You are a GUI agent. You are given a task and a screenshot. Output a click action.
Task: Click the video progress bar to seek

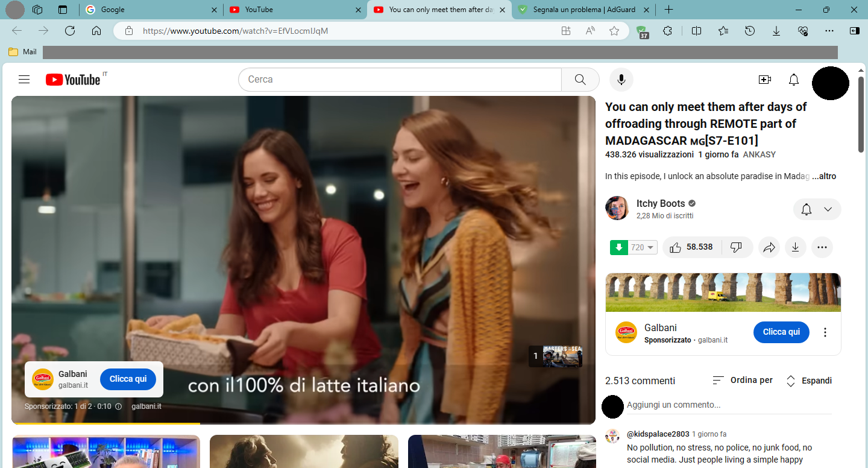(301, 422)
